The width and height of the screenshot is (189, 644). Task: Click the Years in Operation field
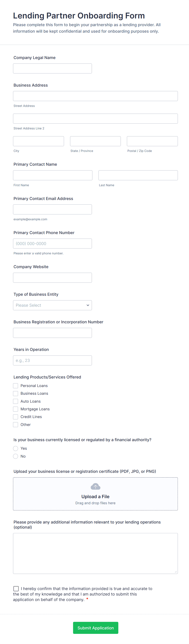pyautogui.click(x=52, y=360)
